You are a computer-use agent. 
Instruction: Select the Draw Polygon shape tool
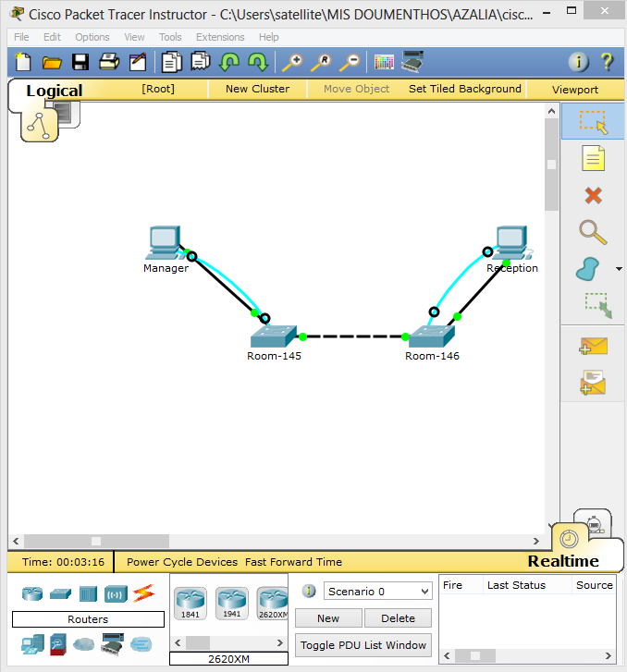coord(588,269)
